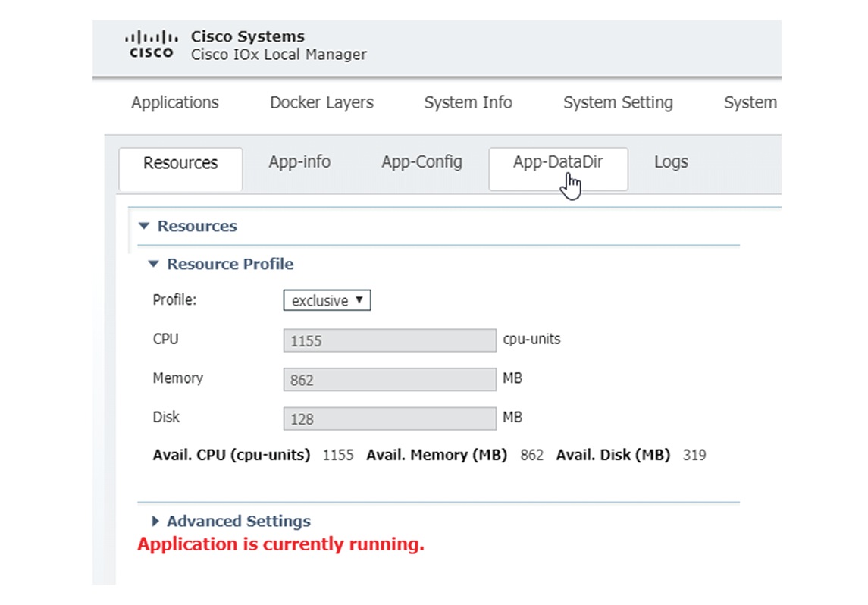Select the partially visible System tab
This screenshot has height=605, width=868.
(x=750, y=102)
